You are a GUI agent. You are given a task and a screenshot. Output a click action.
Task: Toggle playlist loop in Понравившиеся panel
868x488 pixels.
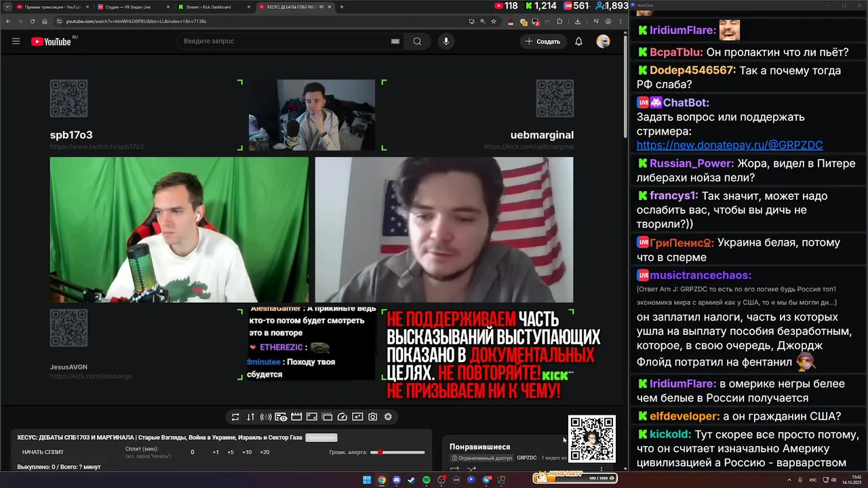(x=455, y=468)
